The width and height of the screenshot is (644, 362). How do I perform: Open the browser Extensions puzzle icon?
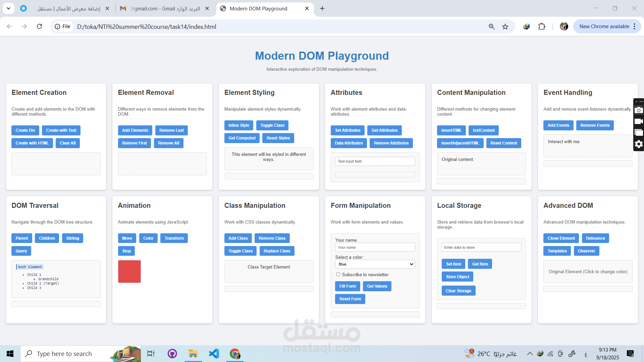tap(542, 26)
